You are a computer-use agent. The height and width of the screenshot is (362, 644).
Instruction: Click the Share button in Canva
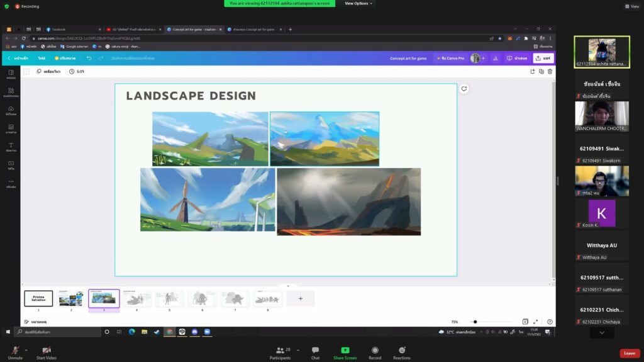[543, 58]
